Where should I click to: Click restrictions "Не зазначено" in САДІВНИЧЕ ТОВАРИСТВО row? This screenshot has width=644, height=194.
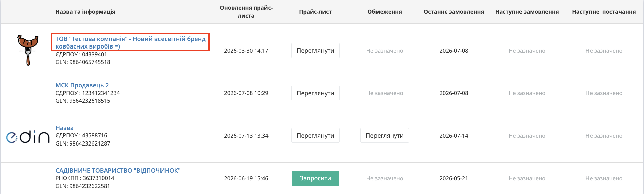(x=385, y=178)
